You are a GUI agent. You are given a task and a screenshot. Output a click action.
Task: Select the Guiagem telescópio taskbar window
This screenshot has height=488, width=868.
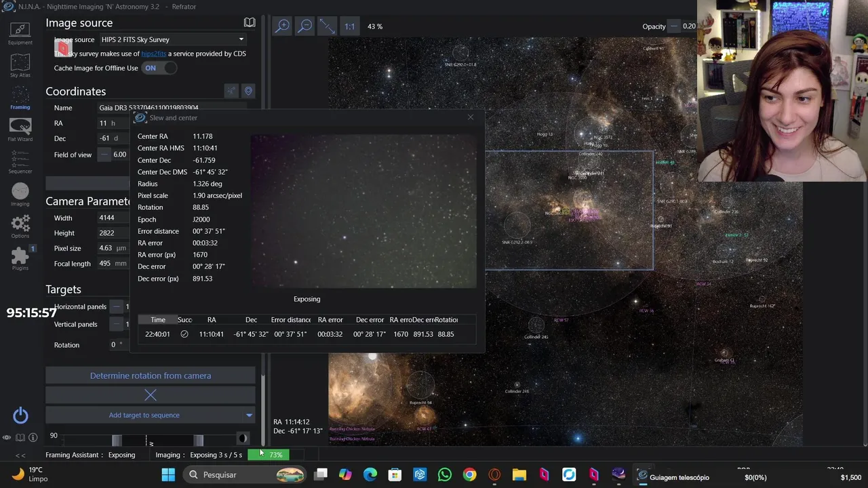click(673, 477)
